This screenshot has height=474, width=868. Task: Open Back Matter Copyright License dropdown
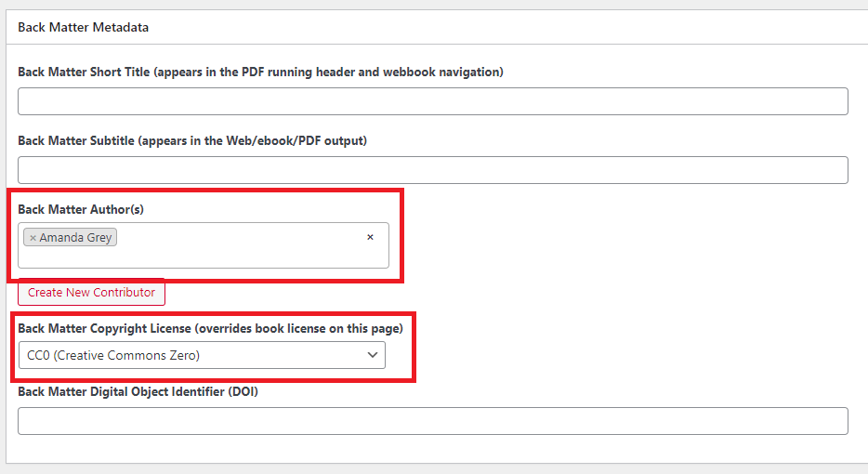point(202,355)
